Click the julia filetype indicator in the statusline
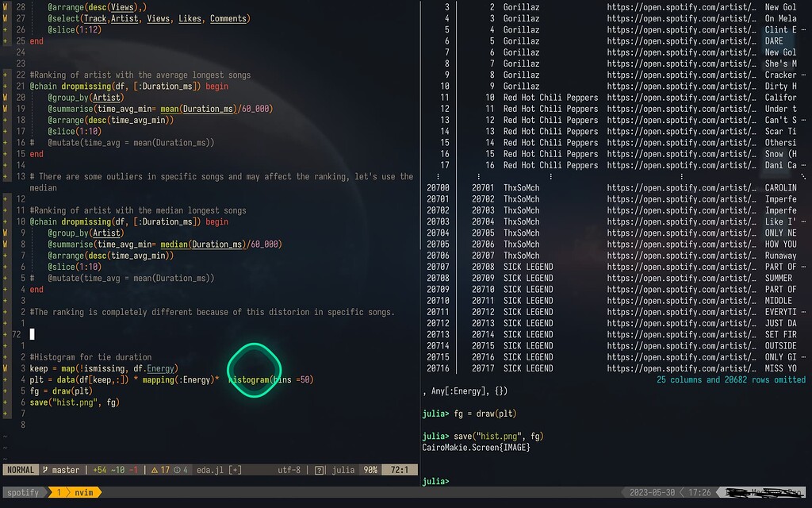The width and height of the screenshot is (812, 508). (343, 469)
